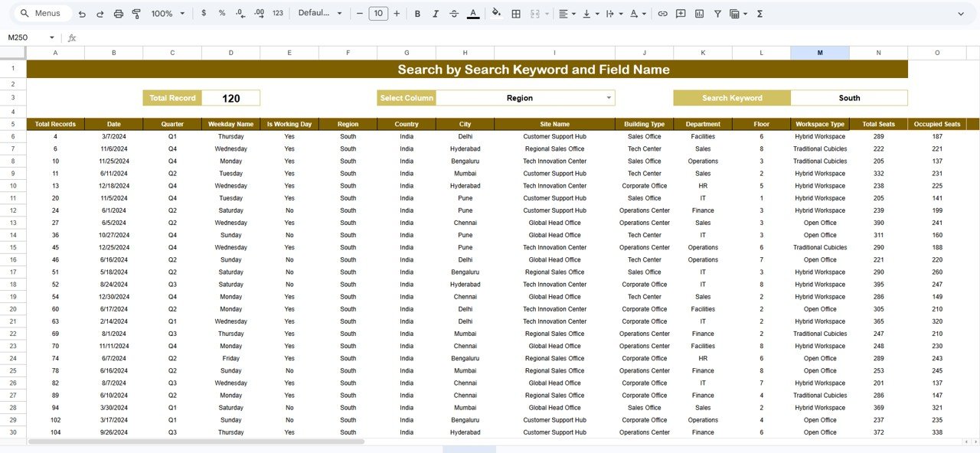Insert a chart
Image resolution: width=980 pixels, height=453 pixels.
point(699,13)
